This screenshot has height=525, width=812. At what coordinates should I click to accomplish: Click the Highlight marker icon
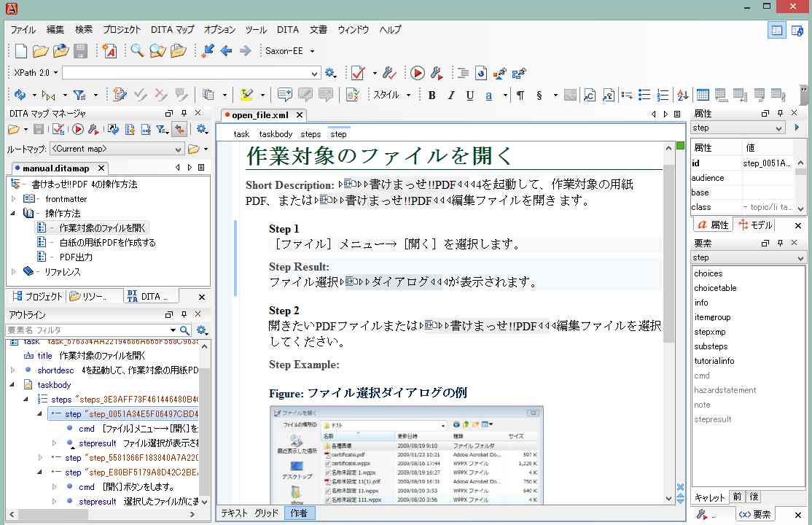(247, 95)
